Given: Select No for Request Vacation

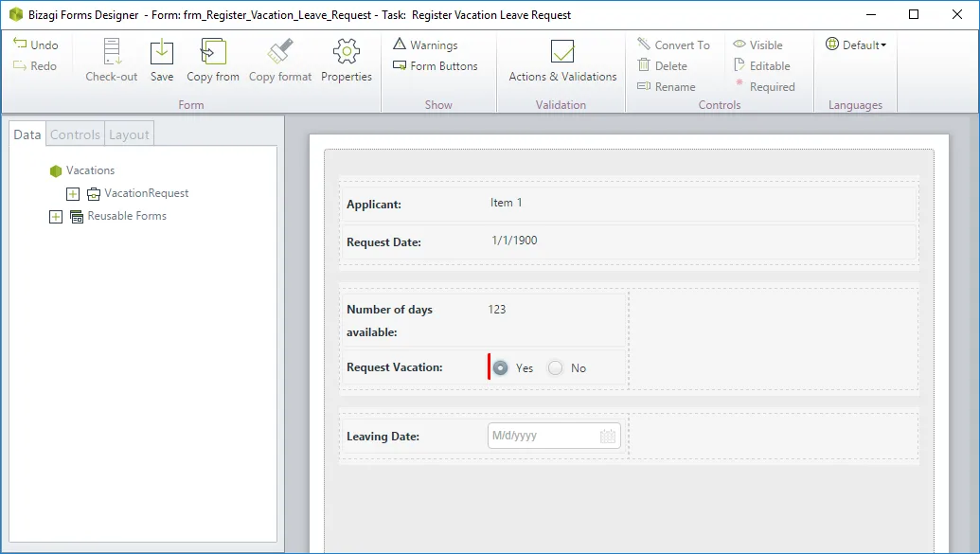Looking at the screenshot, I should (x=555, y=367).
